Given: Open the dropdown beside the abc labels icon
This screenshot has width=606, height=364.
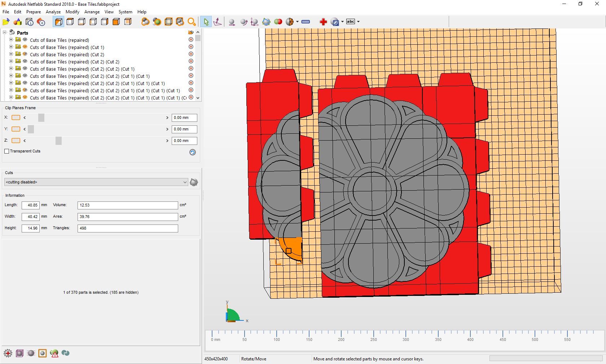Looking at the screenshot, I should click(359, 22).
